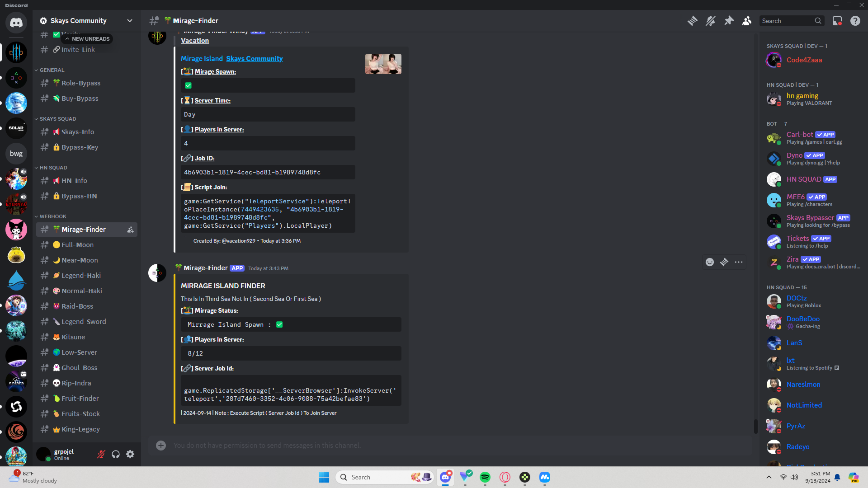Screen dimensions: 868x488
Task: Open notification settings bell in channel header
Action: pos(711,21)
